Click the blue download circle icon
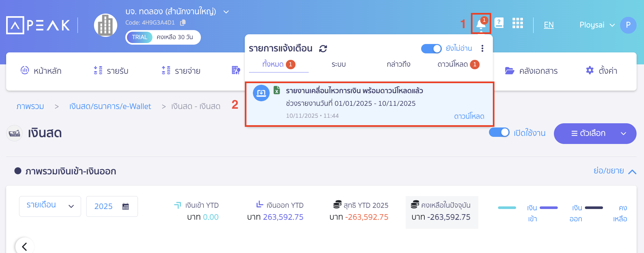 pos(261,93)
